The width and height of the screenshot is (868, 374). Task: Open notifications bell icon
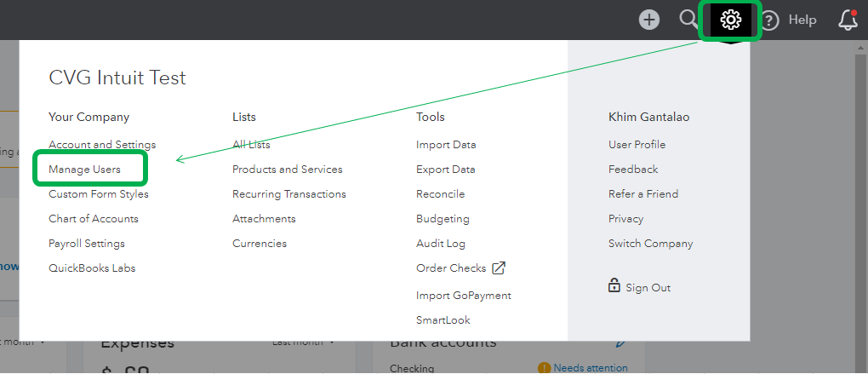(848, 20)
